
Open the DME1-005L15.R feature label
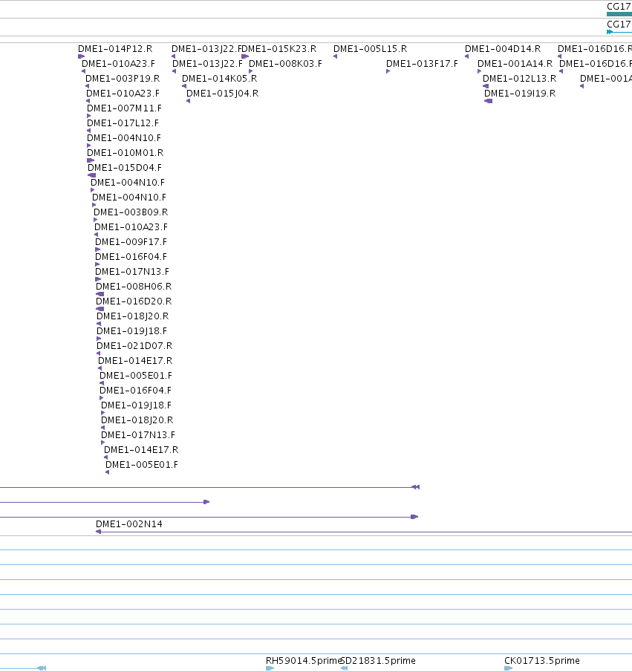(370, 49)
